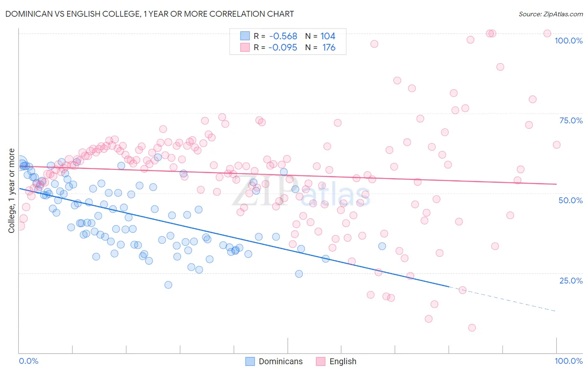This screenshot has width=588, height=373.
Task: Click the 25.0% y-axis label
Action: point(571,281)
